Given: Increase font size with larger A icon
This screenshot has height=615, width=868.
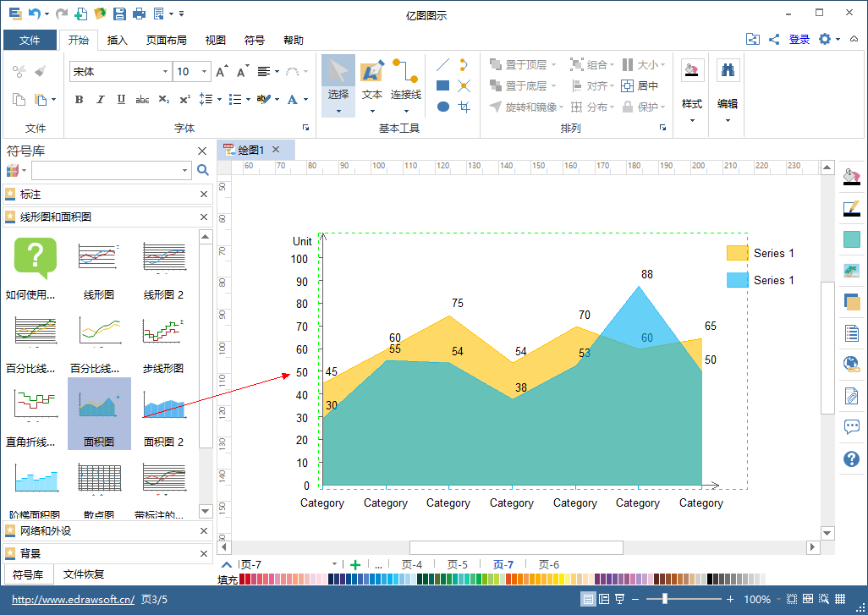Looking at the screenshot, I should [x=222, y=71].
